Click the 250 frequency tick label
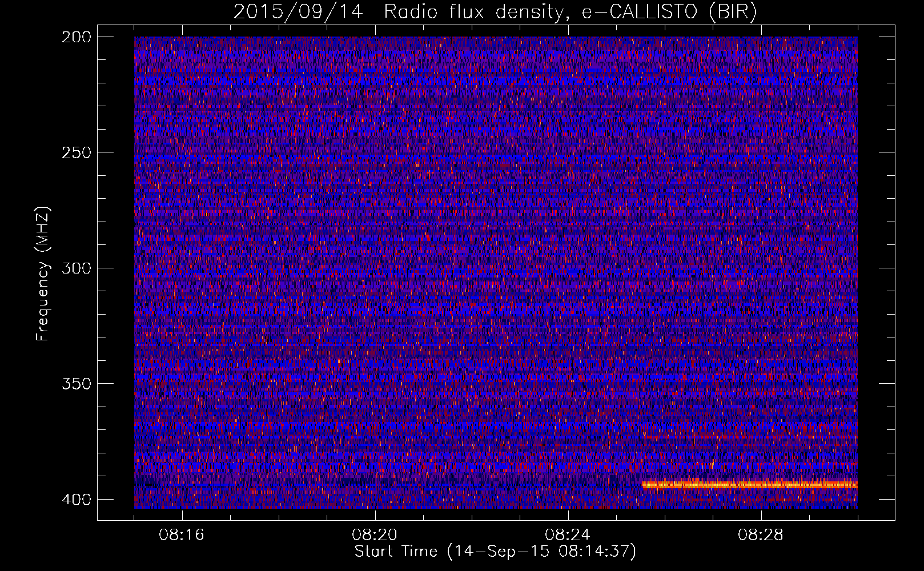924x571 pixels. 76,152
